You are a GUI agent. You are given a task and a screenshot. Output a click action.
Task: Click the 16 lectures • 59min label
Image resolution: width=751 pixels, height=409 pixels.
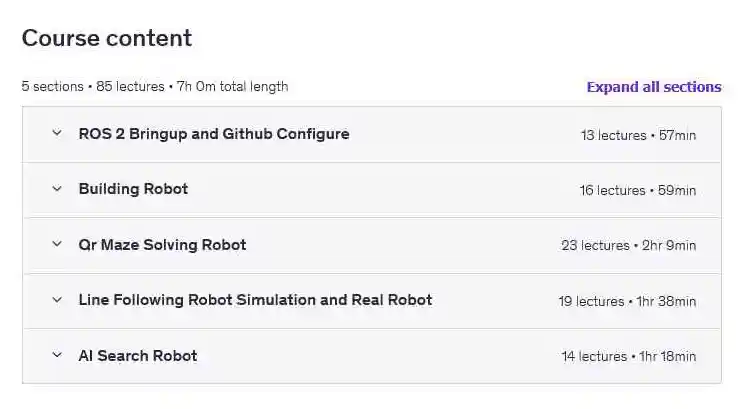point(638,190)
